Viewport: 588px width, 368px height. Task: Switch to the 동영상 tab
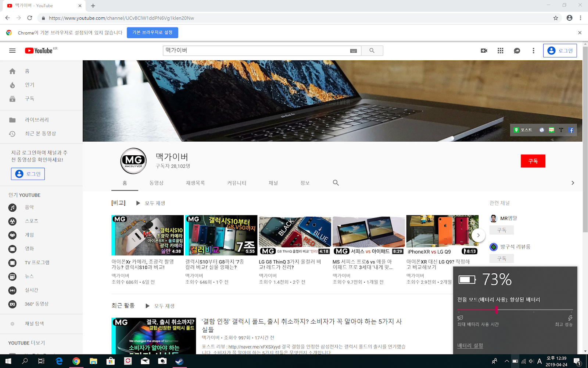(157, 183)
